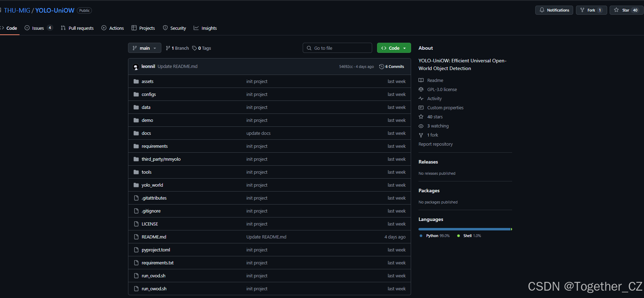
Task: Click the Go to file search field
Action: (x=337, y=48)
